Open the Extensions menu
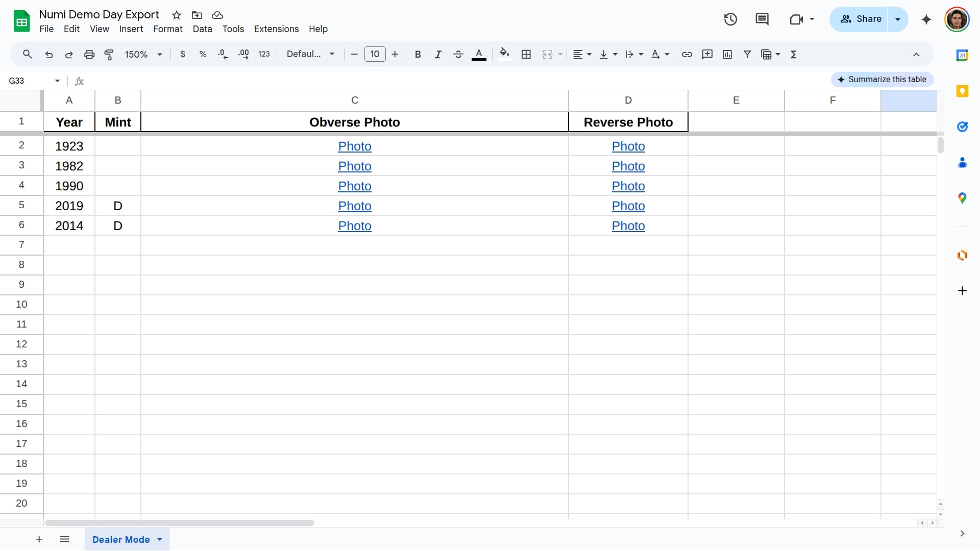The image size is (980, 551). [276, 29]
